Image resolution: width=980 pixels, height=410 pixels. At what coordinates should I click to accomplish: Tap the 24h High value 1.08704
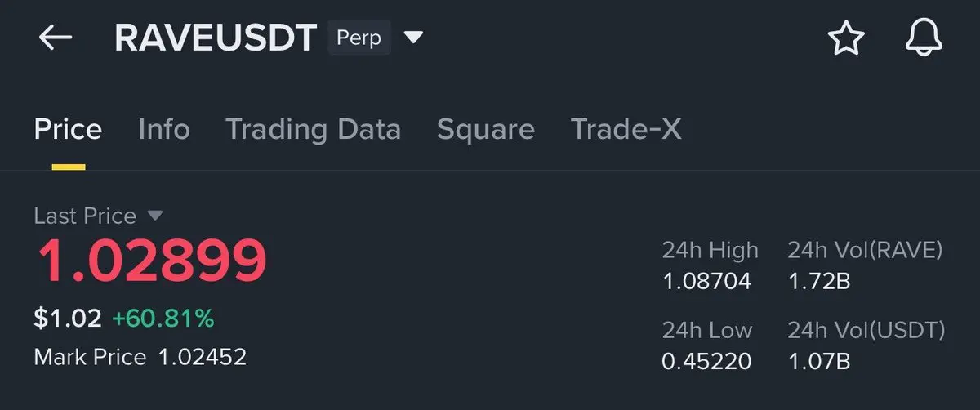(706, 283)
